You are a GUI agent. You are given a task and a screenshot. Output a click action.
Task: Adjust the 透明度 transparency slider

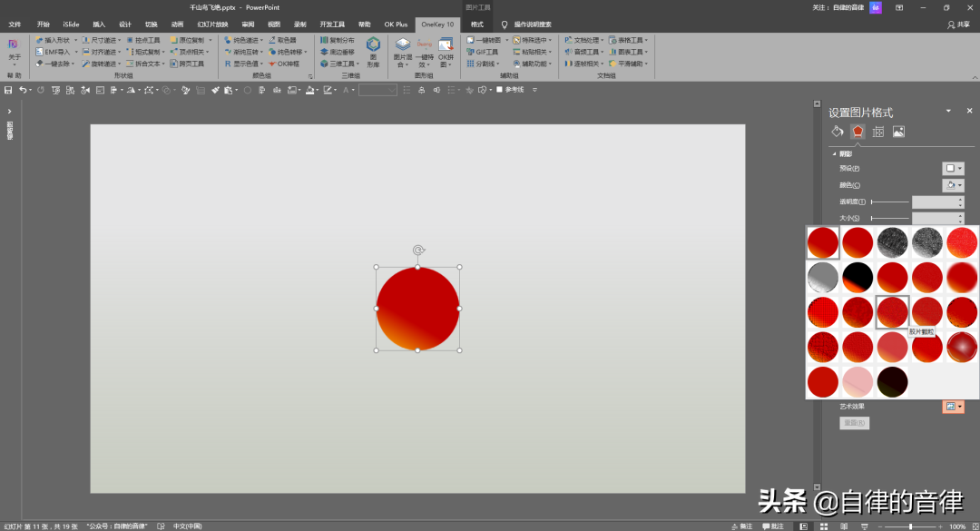tap(889, 202)
